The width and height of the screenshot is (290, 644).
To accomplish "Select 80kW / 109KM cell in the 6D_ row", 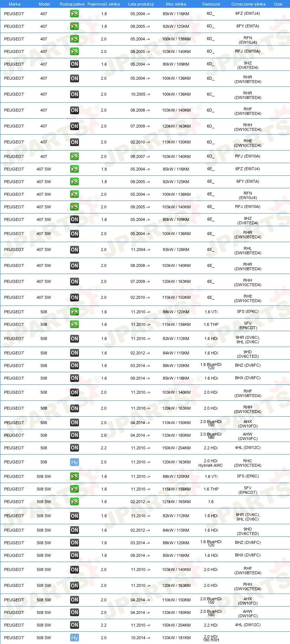I will [x=176, y=64].
